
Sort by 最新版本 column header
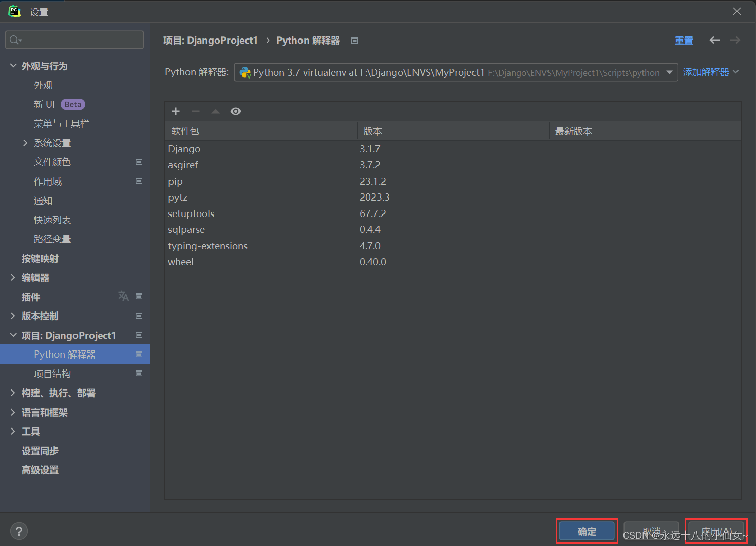(x=645, y=131)
